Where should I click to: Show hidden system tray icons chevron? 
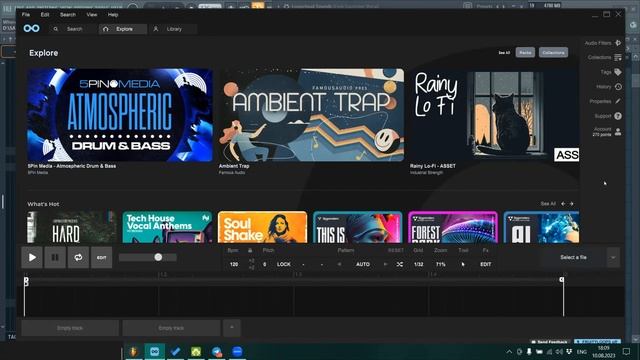point(509,351)
